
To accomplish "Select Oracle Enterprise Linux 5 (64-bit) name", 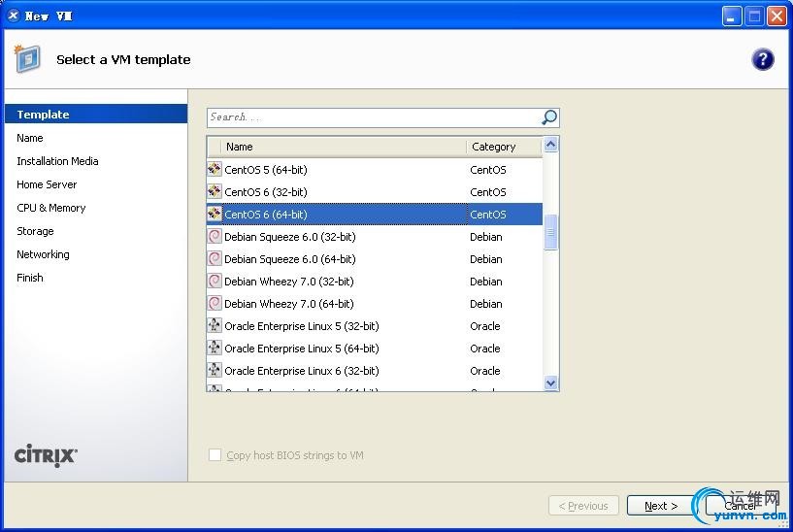I will click(x=302, y=348).
